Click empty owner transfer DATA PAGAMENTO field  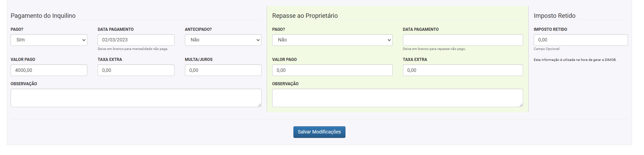pos(463,40)
